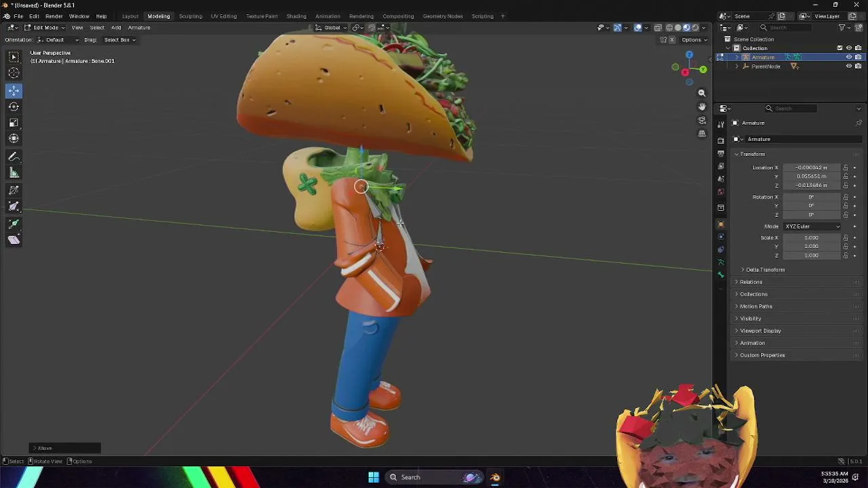Open the Global transform orientation dropdown
Viewport: 868px width, 488px height.
pyautogui.click(x=332, y=28)
